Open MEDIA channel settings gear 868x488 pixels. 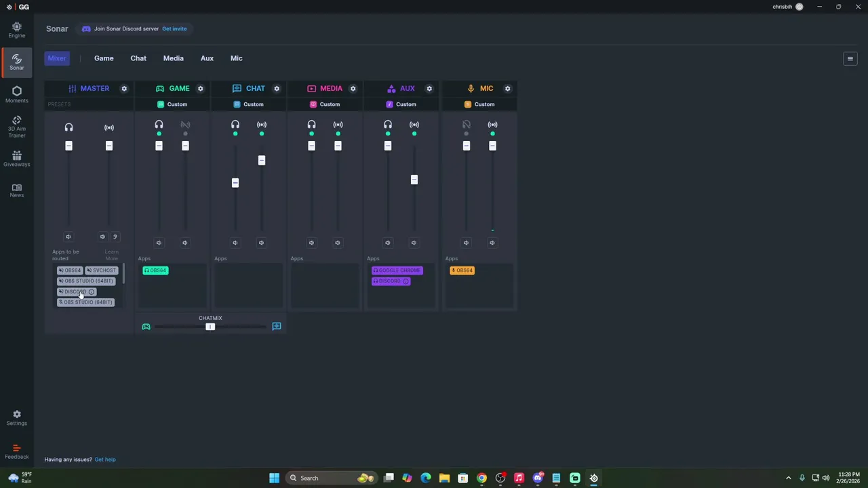[x=353, y=89]
